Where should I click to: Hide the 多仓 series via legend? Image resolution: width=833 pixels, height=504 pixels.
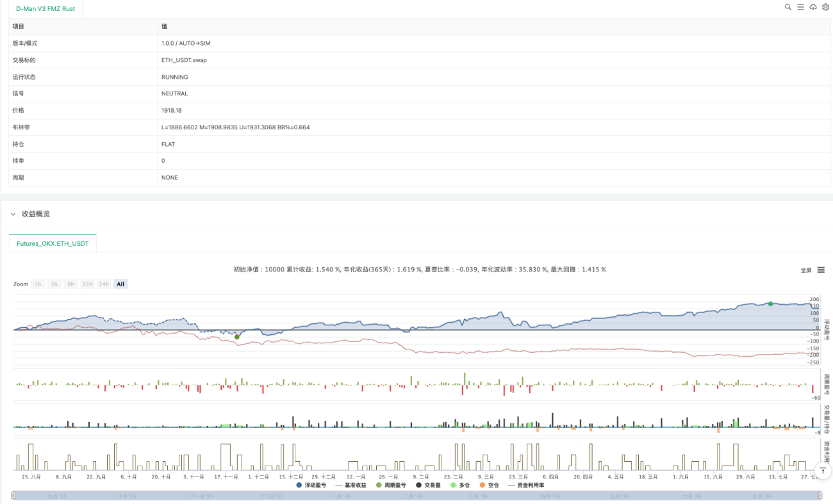pos(461,485)
